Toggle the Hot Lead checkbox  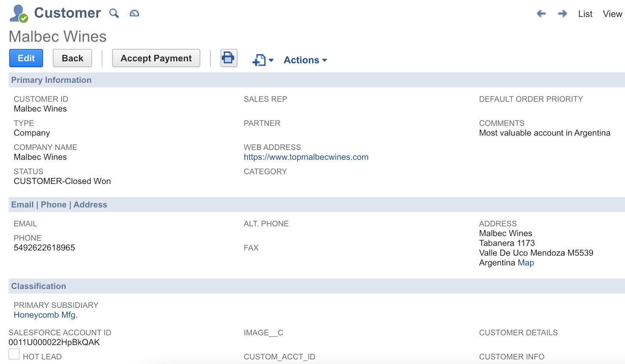pos(14,354)
